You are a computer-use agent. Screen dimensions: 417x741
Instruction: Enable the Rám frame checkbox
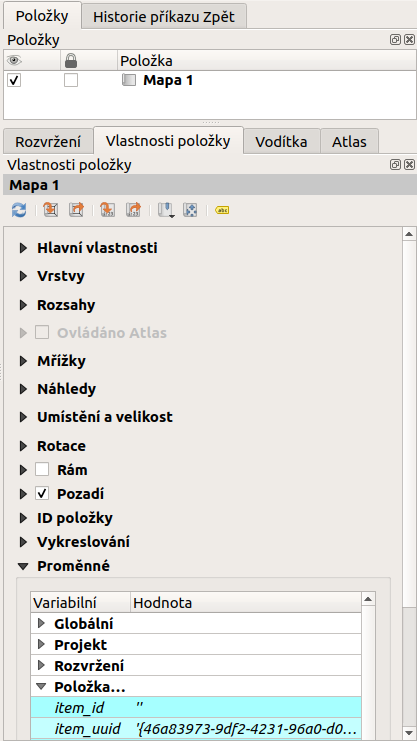(42, 470)
